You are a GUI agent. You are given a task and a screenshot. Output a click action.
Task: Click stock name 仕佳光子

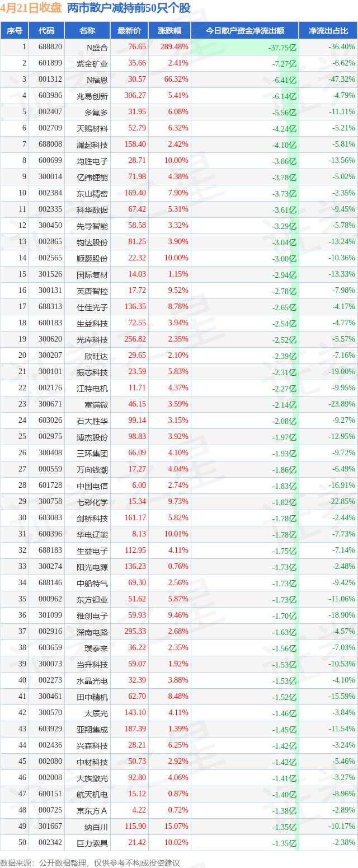(92, 307)
